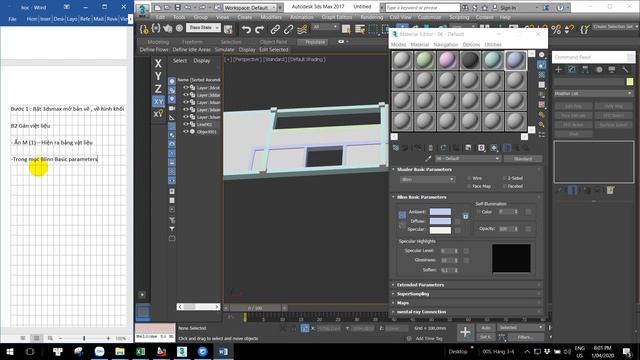
Task: Click the Select Object tool icon
Action: pos(346,29)
